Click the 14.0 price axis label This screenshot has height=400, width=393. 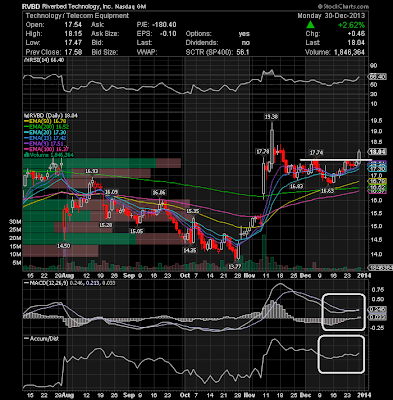click(377, 254)
